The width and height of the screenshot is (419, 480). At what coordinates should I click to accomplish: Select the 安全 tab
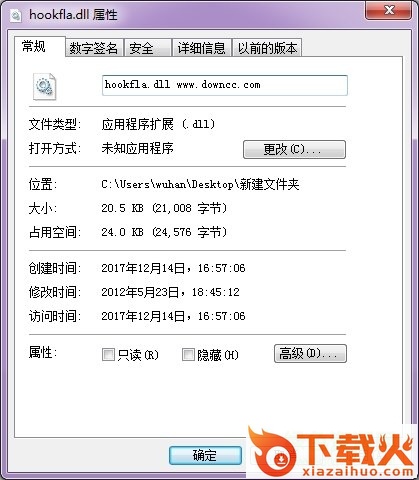click(x=148, y=48)
